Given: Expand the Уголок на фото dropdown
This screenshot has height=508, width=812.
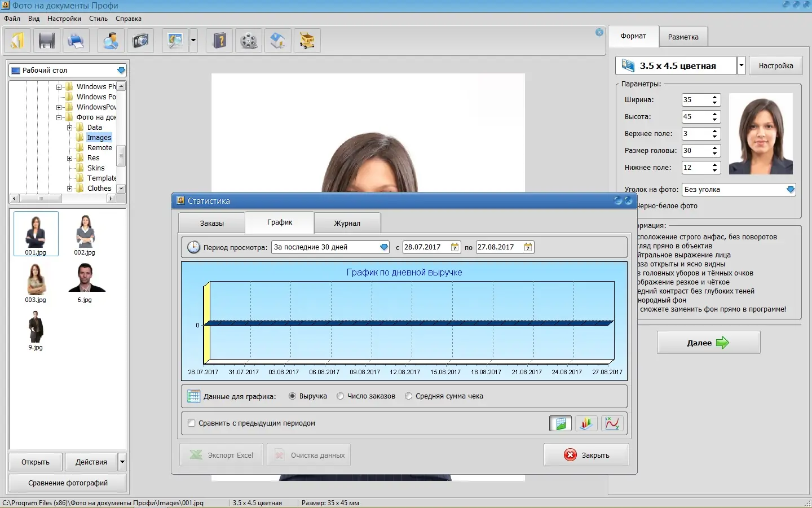Looking at the screenshot, I should click(739, 190).
